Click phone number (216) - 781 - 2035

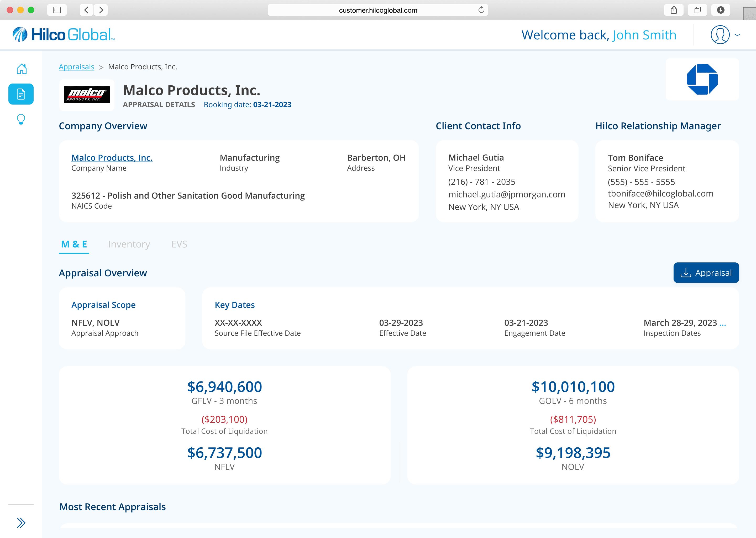pos(482,182)
